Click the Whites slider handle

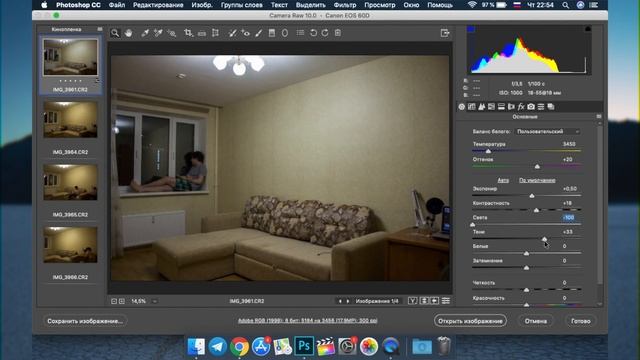click(x=527, y=253)
